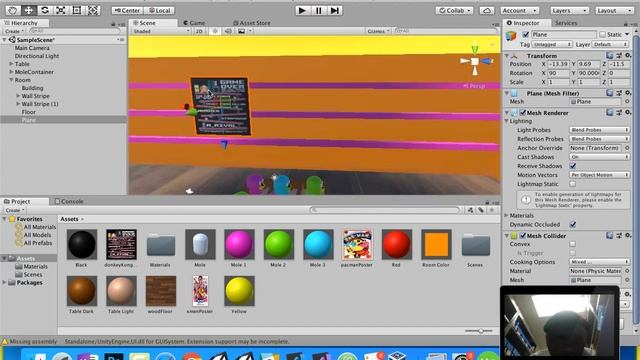The image size is (640, 360).
Task: Select the Room Color material asset
Action: coord(436,244)
